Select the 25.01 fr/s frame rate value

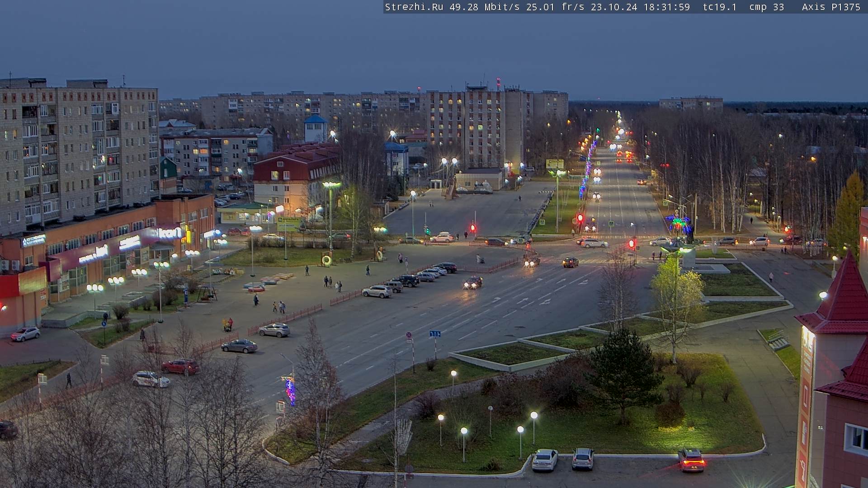(555, 7)
